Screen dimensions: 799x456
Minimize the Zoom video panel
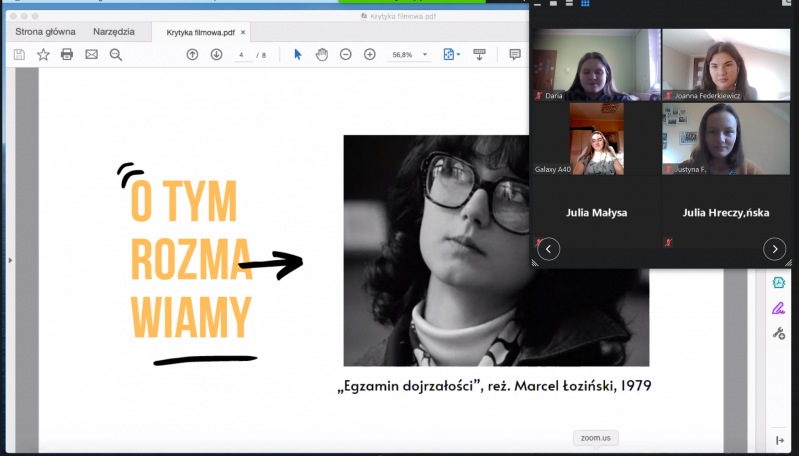click(538, 3)
